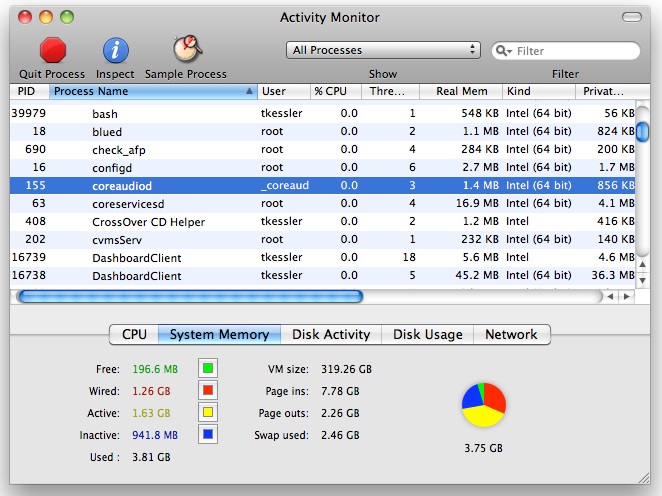The width and height of the screenshot is (662, 496).
Task: Toggle sort on Process Name column header
Action: (153, 91)
